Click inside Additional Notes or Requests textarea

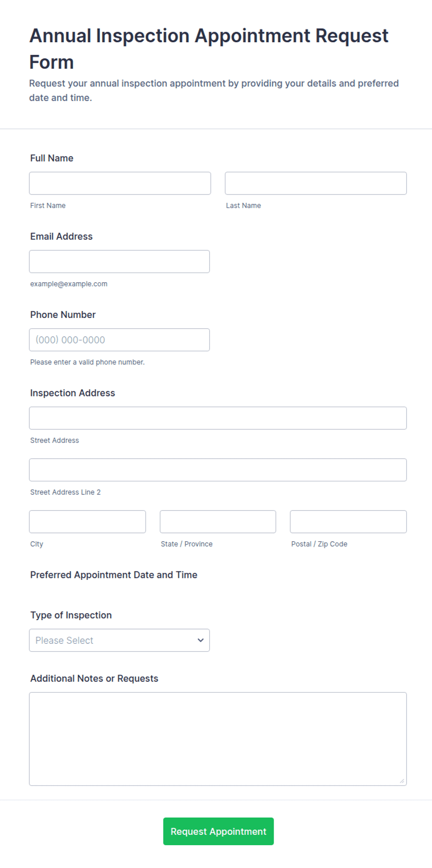pyautogui.click(x=218, y=739)
